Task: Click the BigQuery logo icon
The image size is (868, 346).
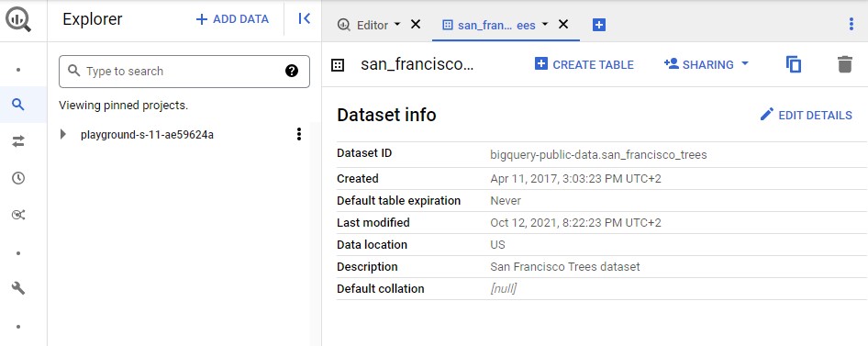Action: click(19, 20)
